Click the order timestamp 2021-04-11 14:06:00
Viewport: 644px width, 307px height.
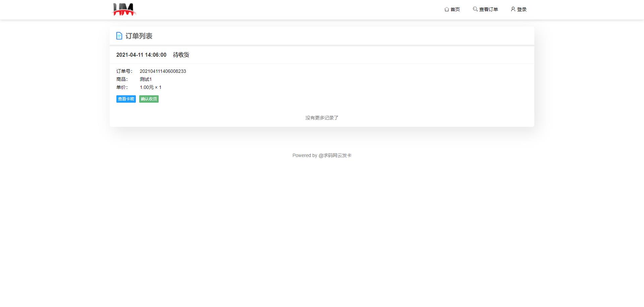[x=141, y=55]
